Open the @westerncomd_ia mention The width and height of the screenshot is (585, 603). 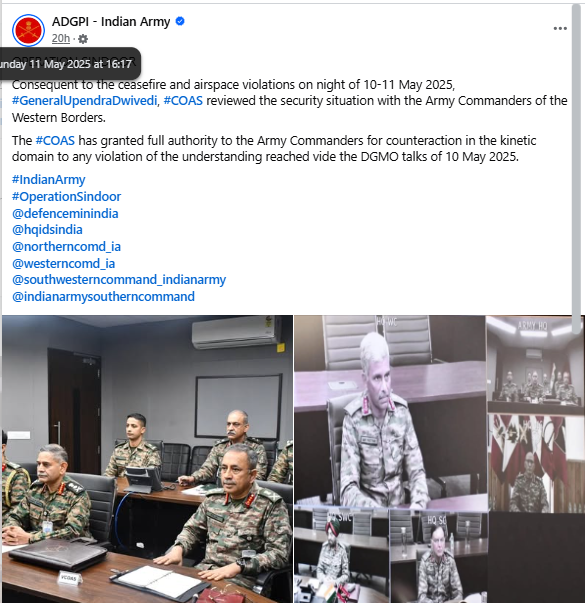[x=63, y=263]
